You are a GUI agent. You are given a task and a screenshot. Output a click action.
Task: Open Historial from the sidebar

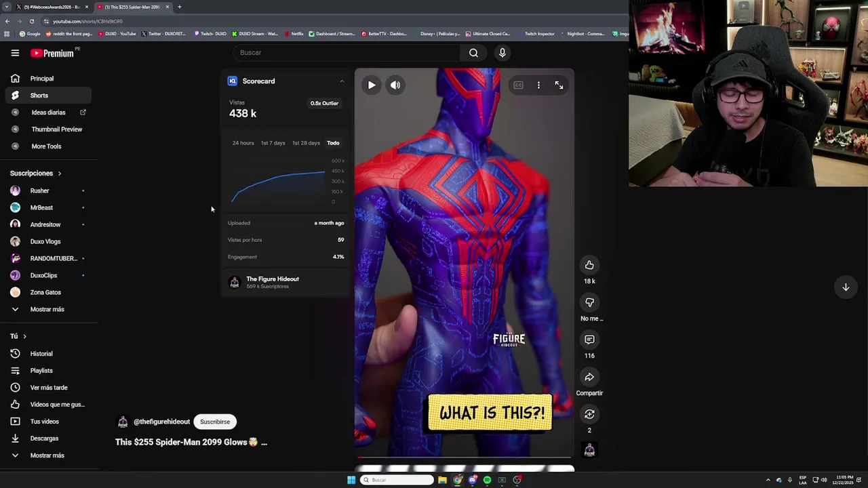(47, 354)
